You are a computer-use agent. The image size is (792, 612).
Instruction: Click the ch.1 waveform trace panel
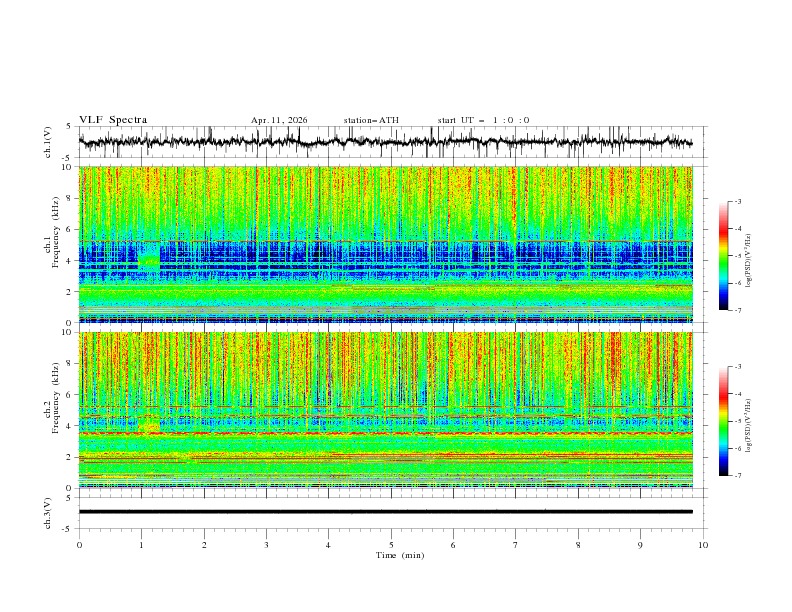[393, 142]
